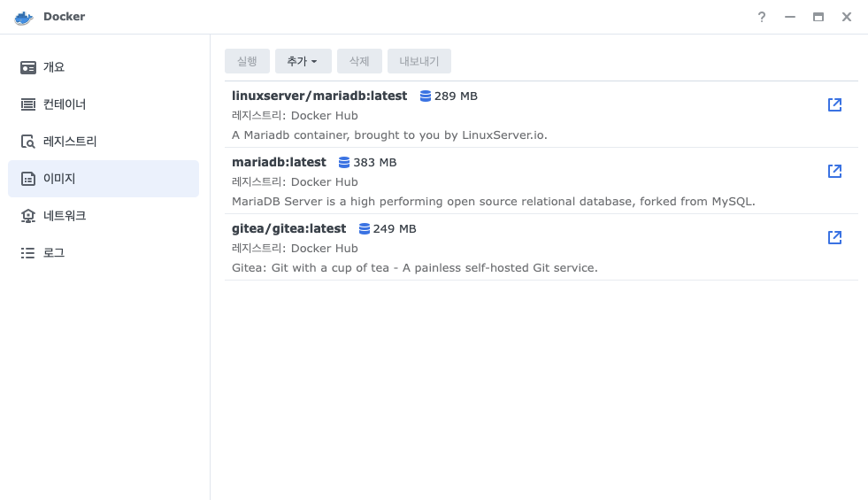The image size is (868, 500).
Task: Click registry Docker Hub under mariadb:latest
Action: click(x=295, y=182)
